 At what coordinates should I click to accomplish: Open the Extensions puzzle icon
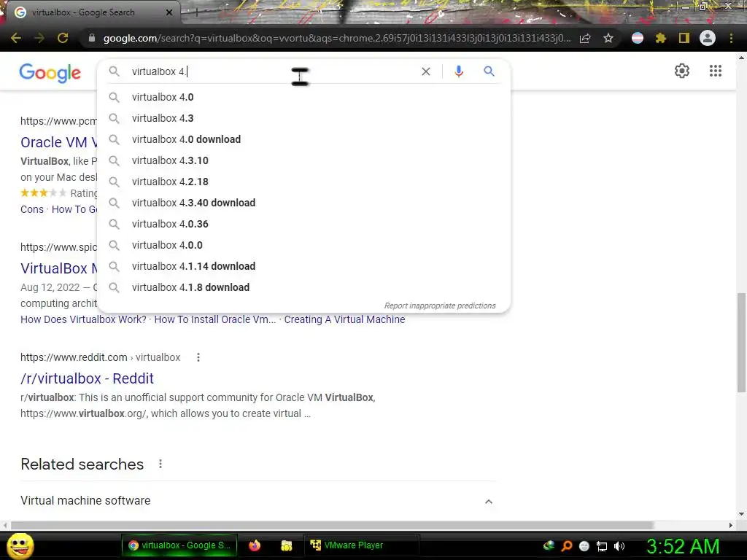pos(660,38)
